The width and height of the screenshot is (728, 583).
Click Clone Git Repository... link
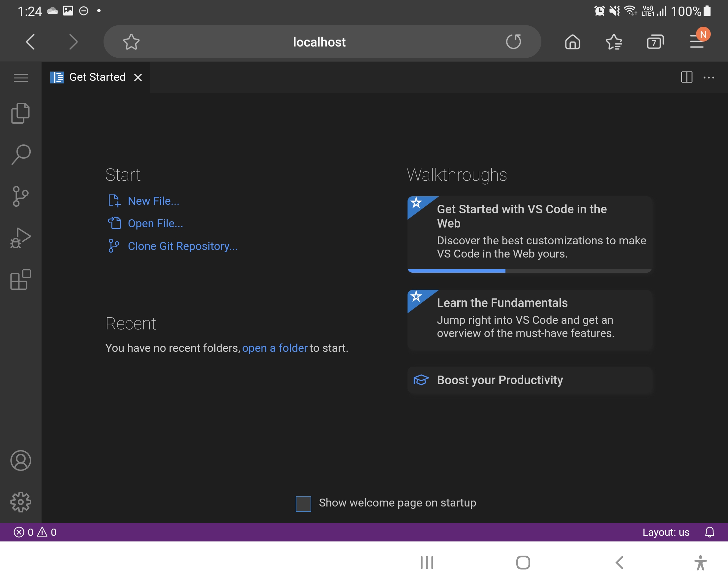click(x=183, y=246)
